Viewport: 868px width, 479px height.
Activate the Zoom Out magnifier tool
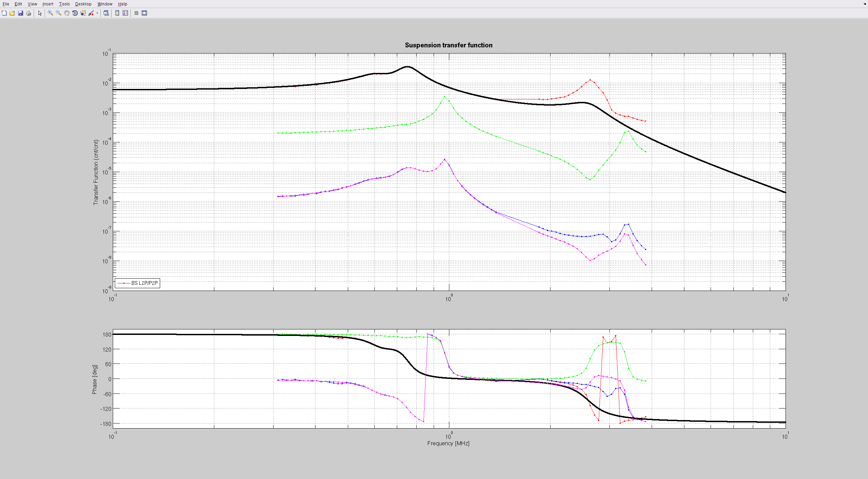[x=59, y=13]
